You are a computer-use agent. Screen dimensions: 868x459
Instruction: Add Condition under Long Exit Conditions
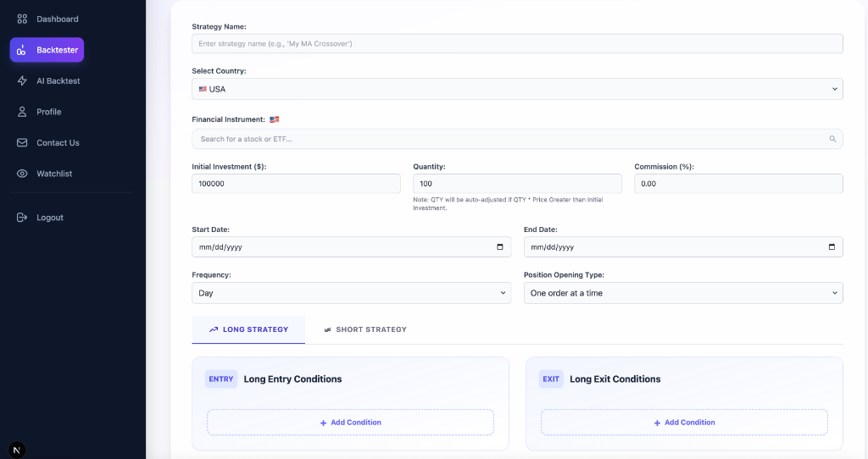click(x=684, y=423)
